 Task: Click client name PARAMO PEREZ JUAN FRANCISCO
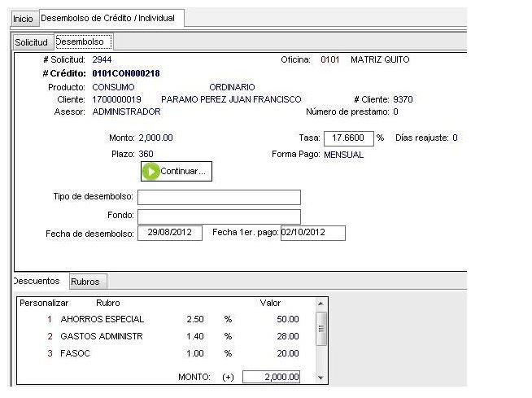pos(231,99)
